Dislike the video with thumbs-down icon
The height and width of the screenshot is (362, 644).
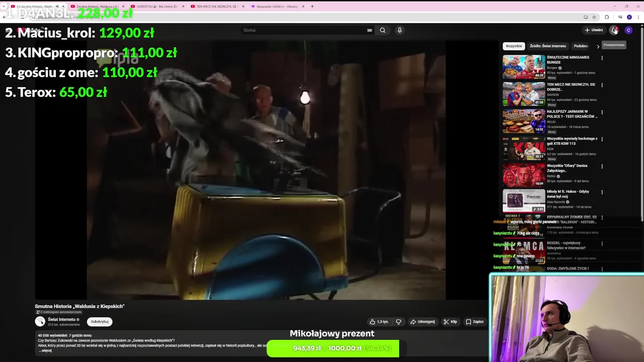click(x=398, y=322)
